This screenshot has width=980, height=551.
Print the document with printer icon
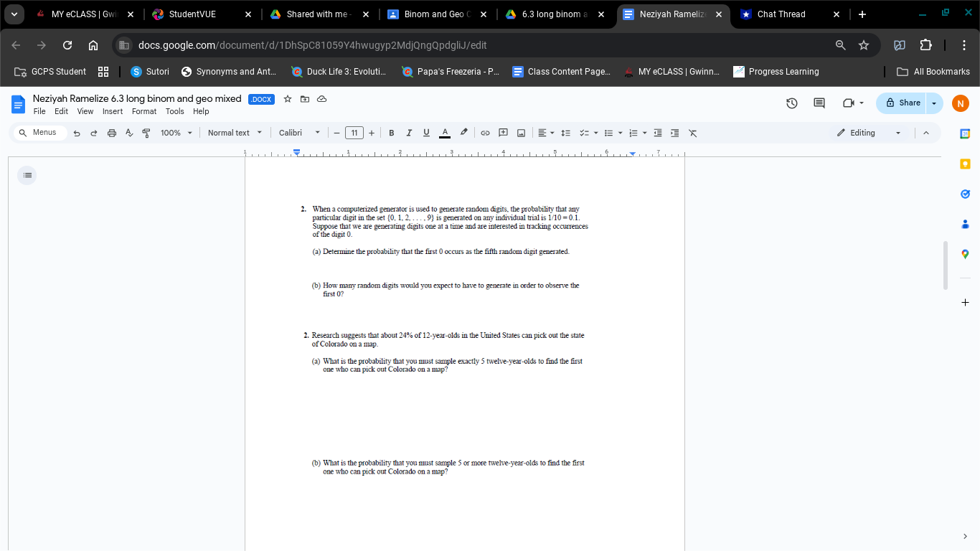pos(111,133)
